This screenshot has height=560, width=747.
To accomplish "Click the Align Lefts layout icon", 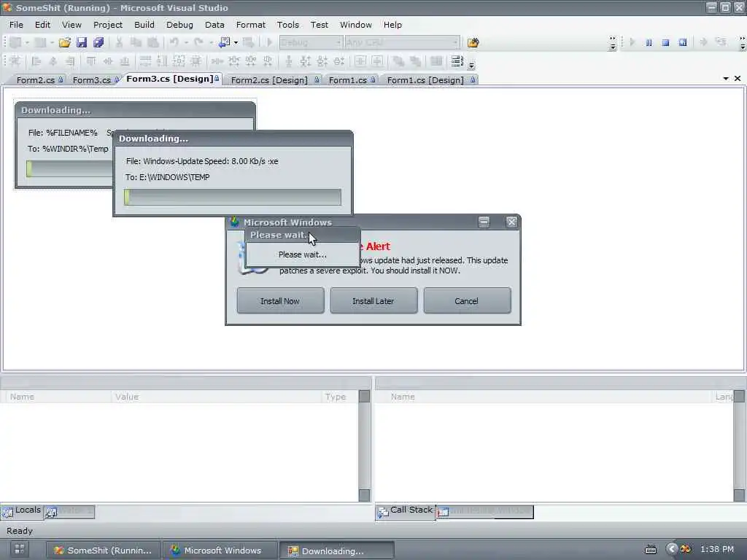I will coord(36,61).
